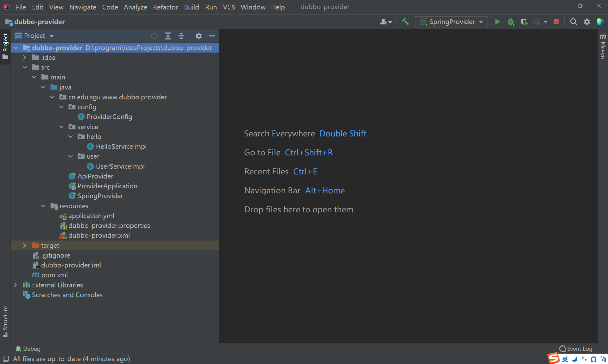Select dubbo-provider.xml file

click(99, 235)
